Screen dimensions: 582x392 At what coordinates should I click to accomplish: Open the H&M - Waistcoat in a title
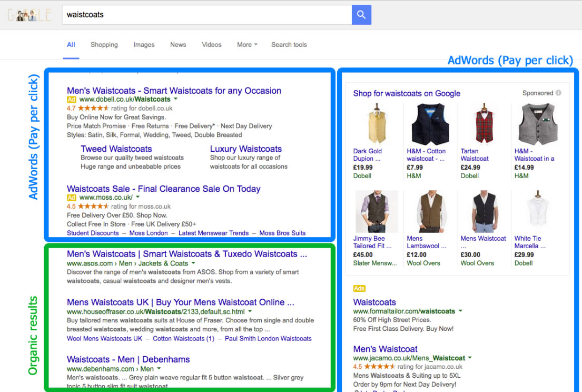pyautogui.click(x=534, y=155)
